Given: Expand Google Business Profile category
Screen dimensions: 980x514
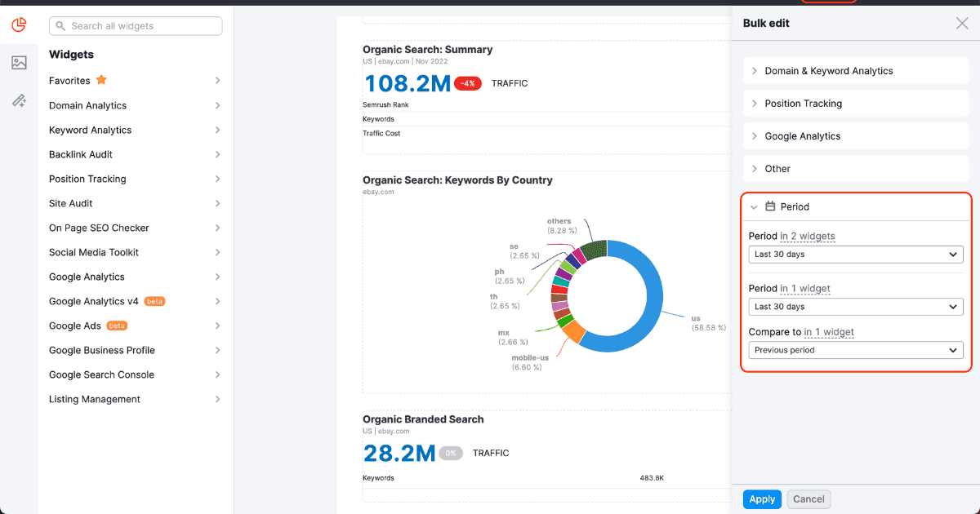Looking at the screenshot, I should (136, 350).
